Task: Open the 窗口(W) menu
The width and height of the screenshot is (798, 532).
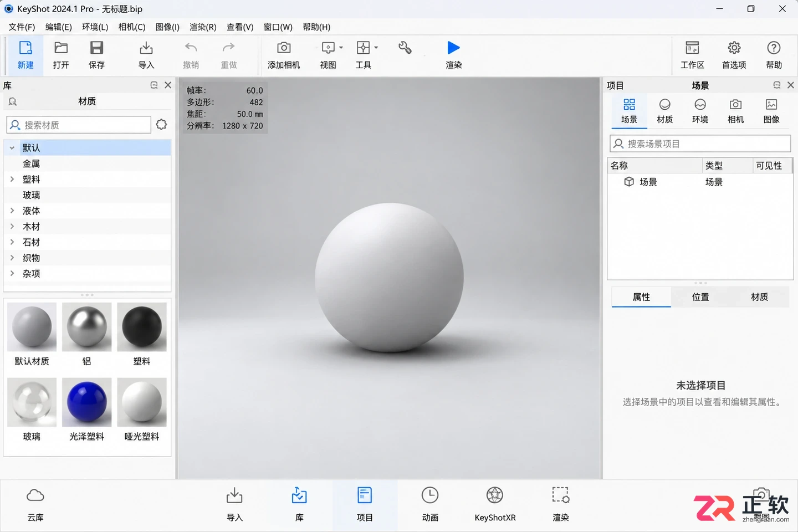Action: tap(278, 27)
